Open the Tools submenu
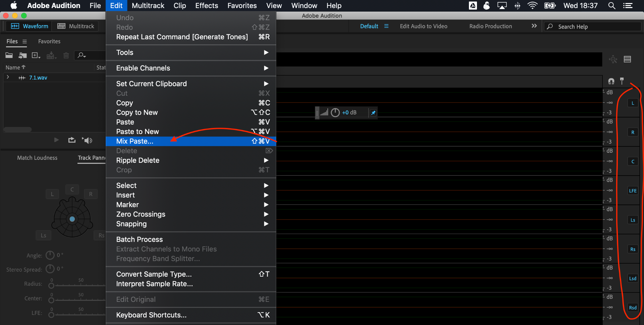This screenshot has width=644, height=325. pyautogui.click(x=191, y=53)
